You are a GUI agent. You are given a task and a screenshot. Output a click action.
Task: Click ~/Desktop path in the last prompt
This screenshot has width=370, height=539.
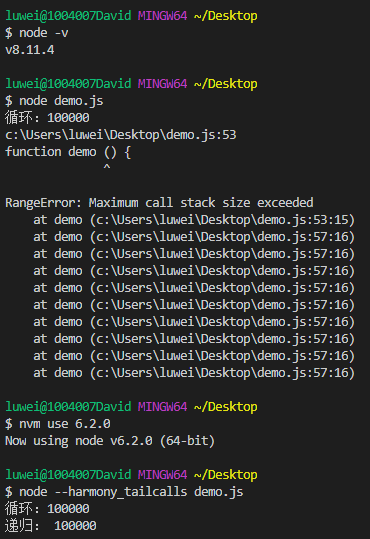click(226, 475)
